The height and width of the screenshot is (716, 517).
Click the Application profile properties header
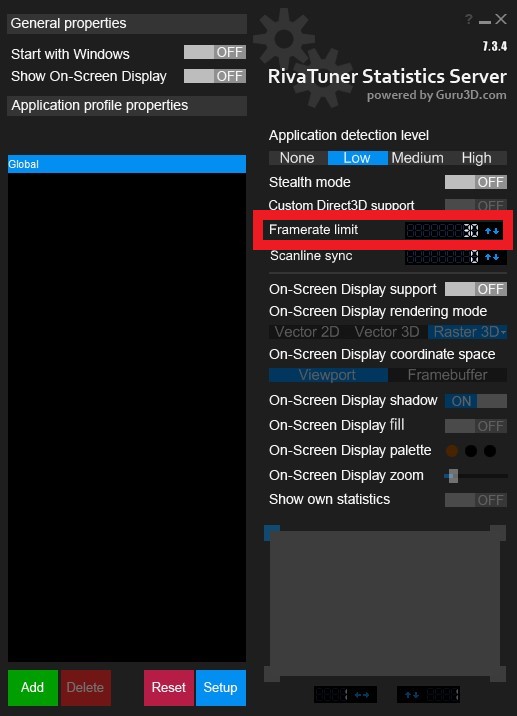(x=127, y=105)
